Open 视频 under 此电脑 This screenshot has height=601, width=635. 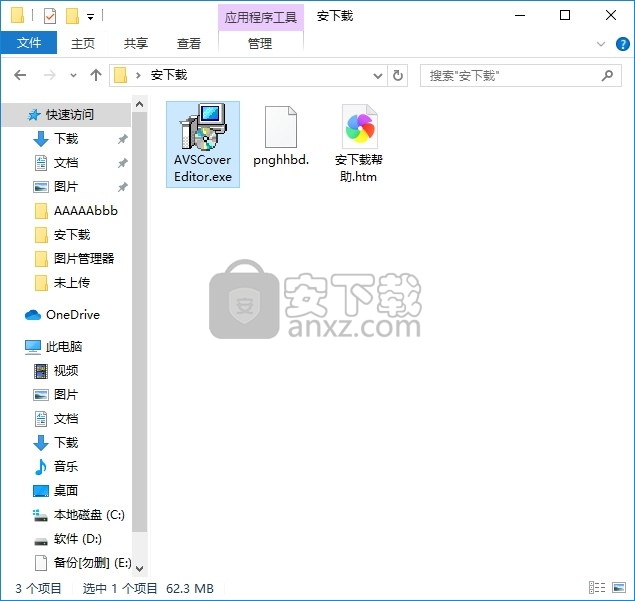tap(66, 371)
